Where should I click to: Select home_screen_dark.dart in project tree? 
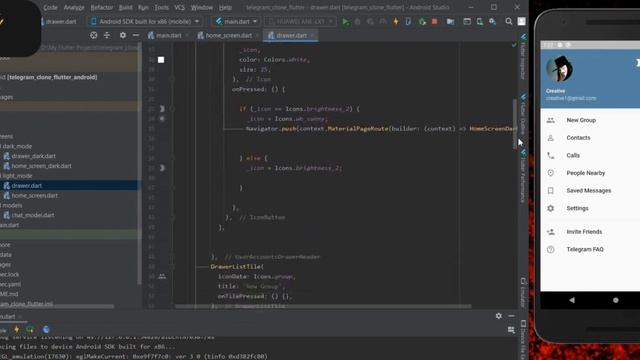[x=41, y=166]
